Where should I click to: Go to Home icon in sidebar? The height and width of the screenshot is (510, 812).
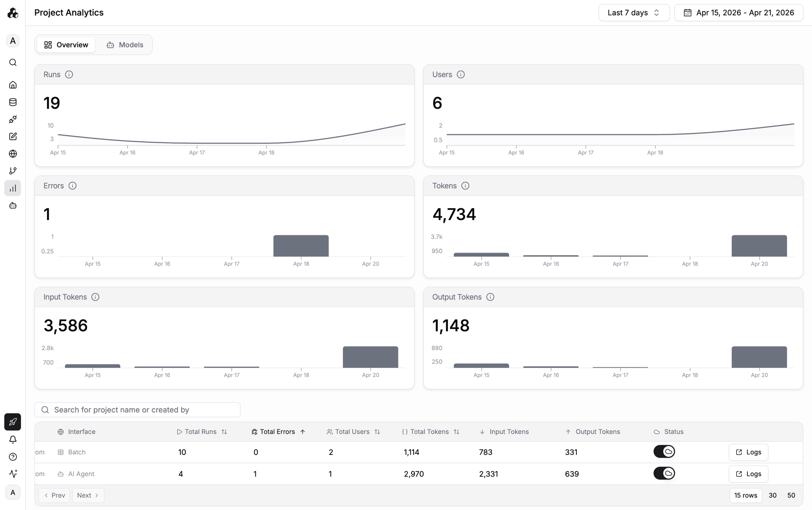[13, 85]
